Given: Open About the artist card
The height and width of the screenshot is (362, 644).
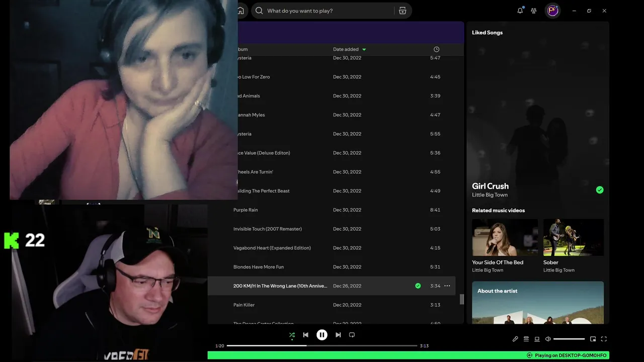Looking at the screenshot, I should click(x=538, y=302).
